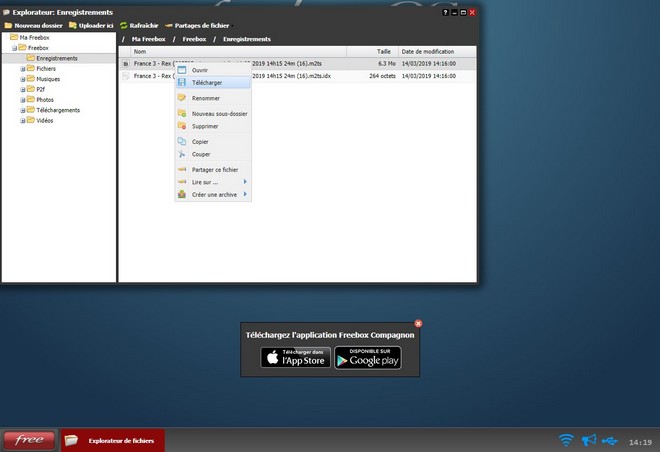Expand the Fichiers folder tree node

pos(23,68)
